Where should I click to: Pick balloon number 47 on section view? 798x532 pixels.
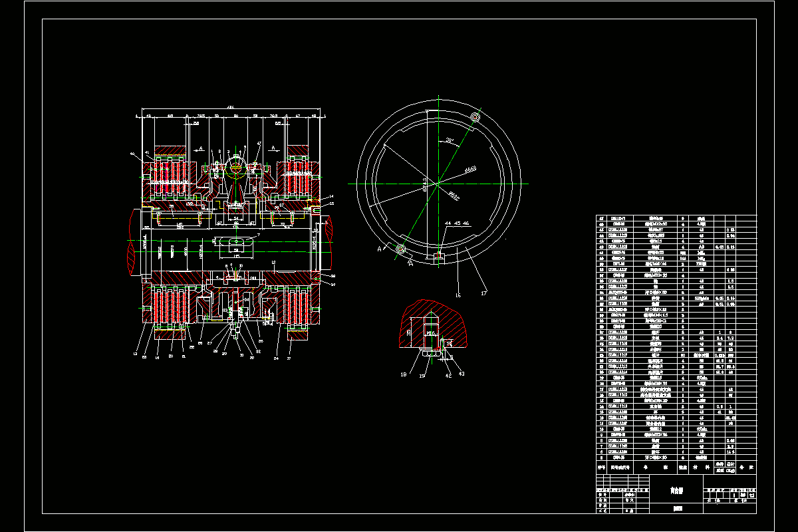[259, 144]
